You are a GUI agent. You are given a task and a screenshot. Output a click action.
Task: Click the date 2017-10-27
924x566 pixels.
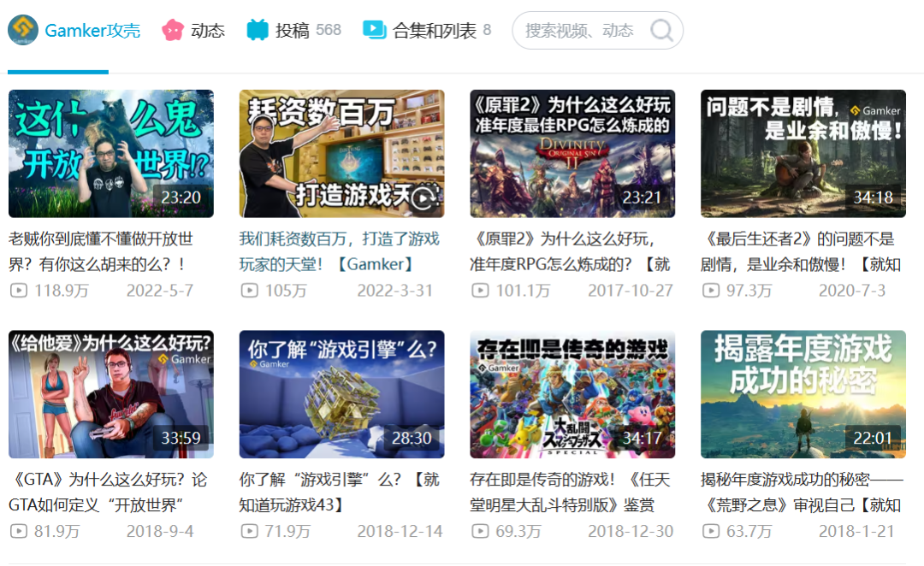pyautogui.click(x=630, y=291)
